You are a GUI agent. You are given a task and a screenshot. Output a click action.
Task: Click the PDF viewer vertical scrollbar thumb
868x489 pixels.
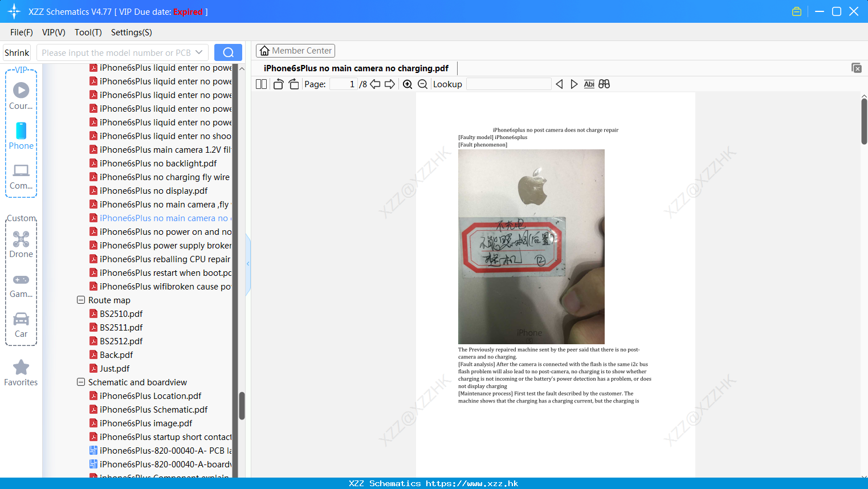(864, 121)
